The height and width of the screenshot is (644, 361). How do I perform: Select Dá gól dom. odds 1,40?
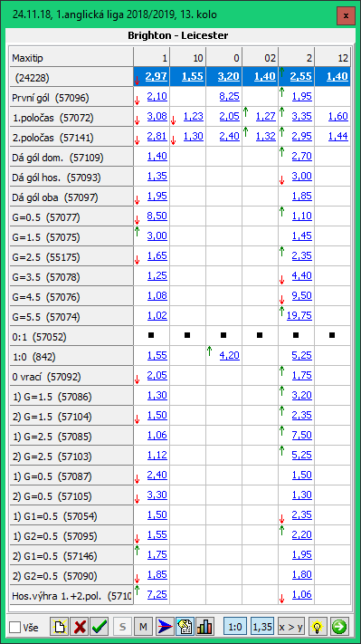pos(157,157)
